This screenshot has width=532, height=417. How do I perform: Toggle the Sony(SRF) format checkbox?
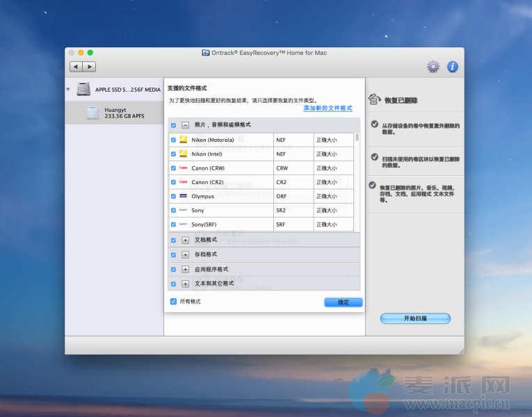click(x=173, y=224)
